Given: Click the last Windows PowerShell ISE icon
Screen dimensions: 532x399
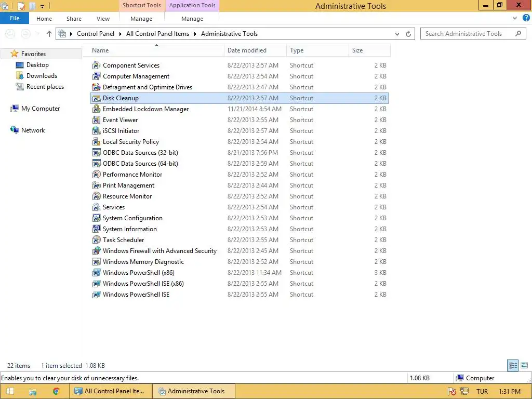Looking at the screenshot, I should 96,294.
